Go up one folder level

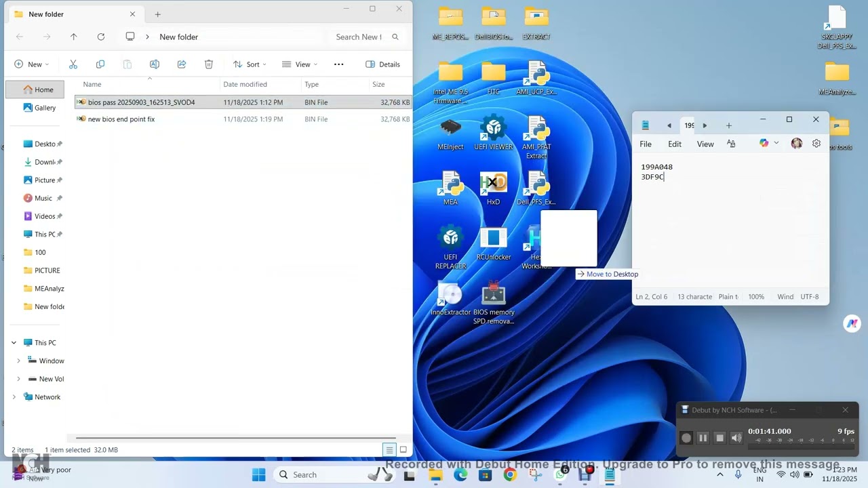click(74, 37)
